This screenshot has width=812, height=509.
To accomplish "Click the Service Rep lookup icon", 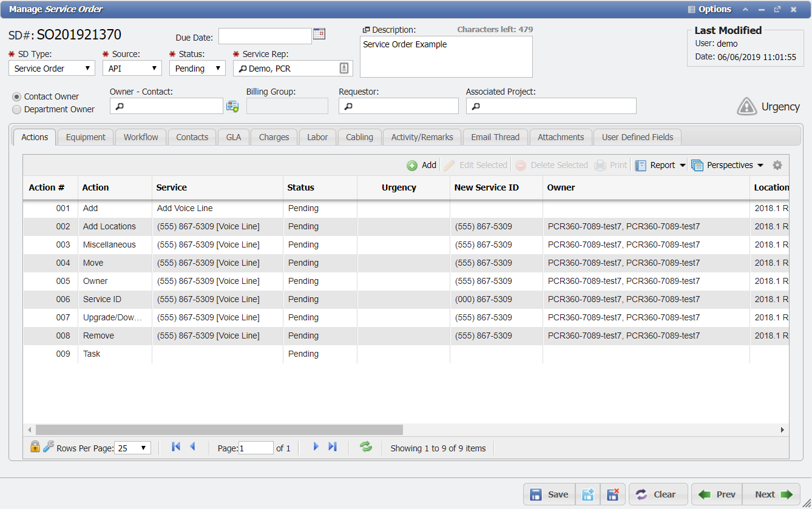I will [345, 68].
